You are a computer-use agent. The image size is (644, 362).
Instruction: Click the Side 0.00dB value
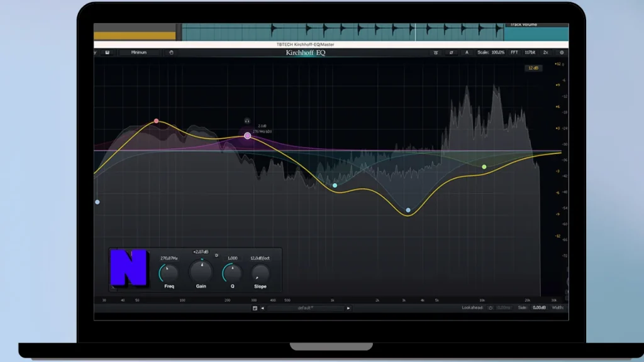(x=539, y=308)
